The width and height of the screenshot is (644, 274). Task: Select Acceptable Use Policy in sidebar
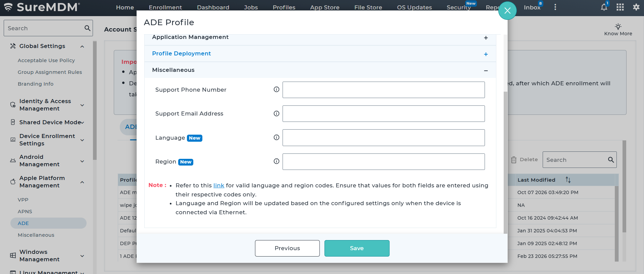(46, 60)
